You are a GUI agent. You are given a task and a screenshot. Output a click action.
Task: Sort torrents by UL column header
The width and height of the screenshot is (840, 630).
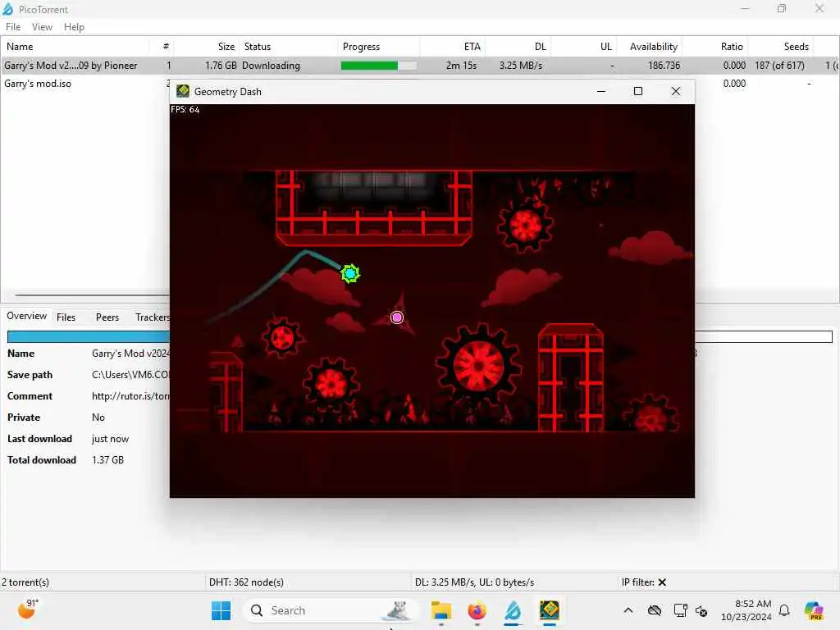tap(584, 47)
